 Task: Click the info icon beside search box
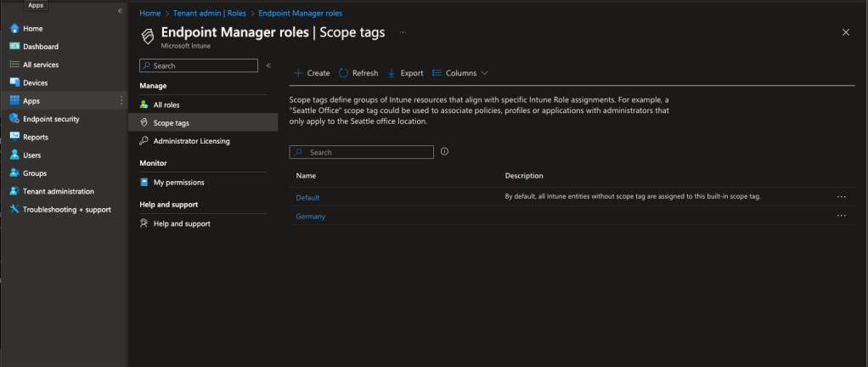[x=444, y=152]
